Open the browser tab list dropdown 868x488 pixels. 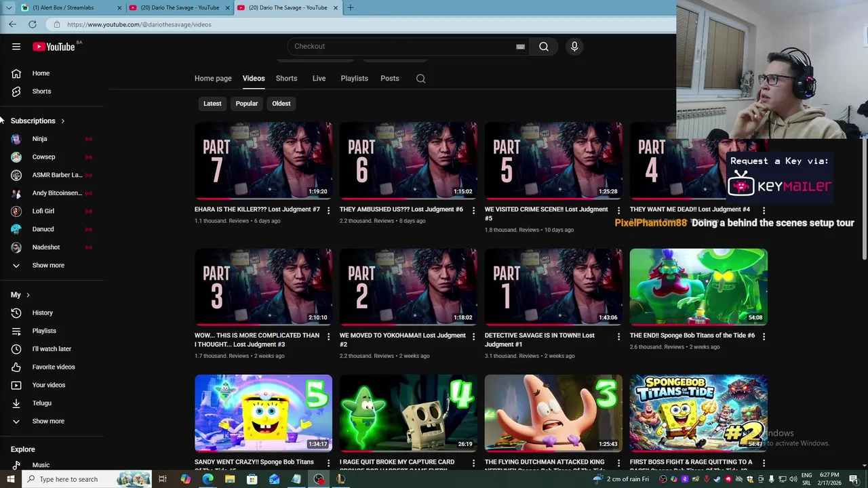[8, 7]
